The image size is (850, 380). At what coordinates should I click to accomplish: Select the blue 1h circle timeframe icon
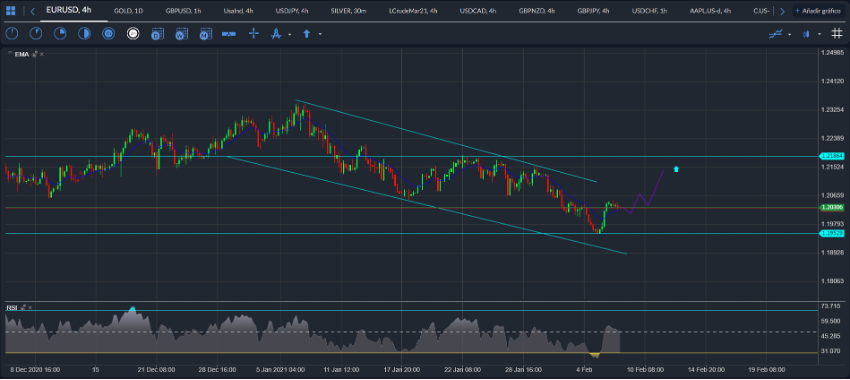pyautogui.click(x=108, y=34)
